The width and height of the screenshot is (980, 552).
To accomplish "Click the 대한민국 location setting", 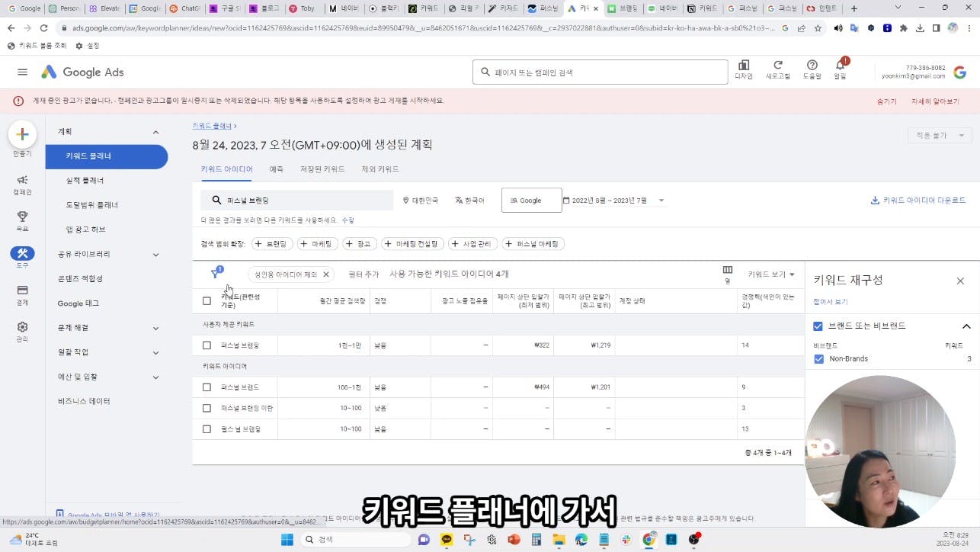I will 421,201.
